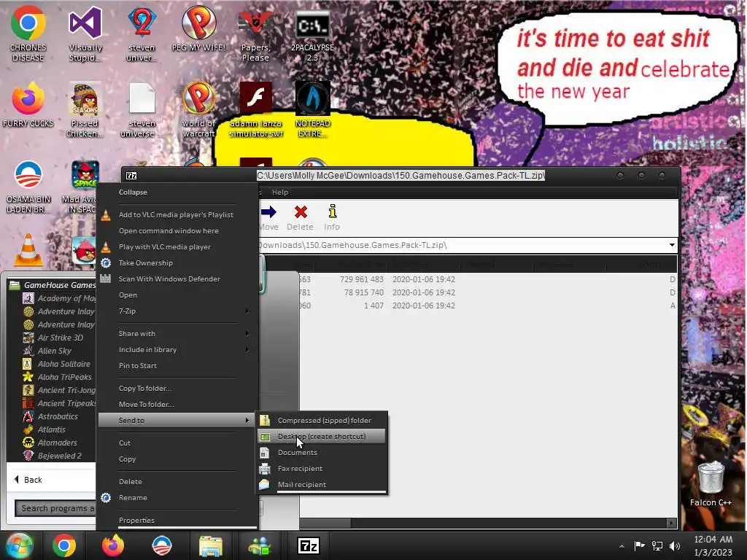Click the Info toolbar icon in 7-Zip

pos(332,218)
